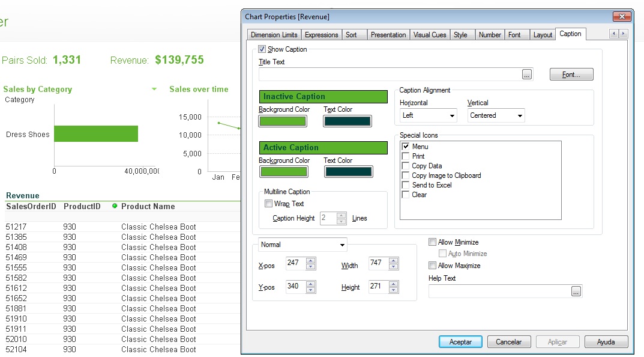Click ProductID column header
Viewport: 644px width, 357px height.
pyautogui.click(x=82, y=207)
